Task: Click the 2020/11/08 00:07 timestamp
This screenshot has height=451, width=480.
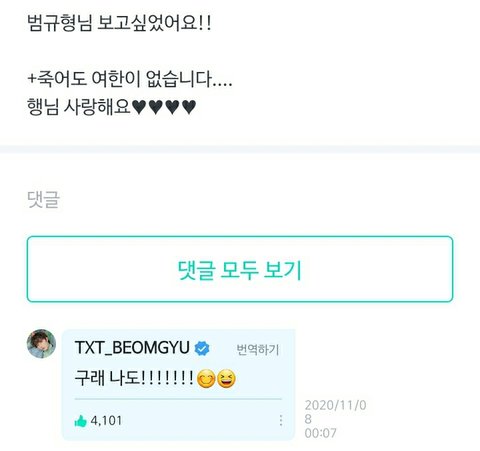Action: point(335,419)
